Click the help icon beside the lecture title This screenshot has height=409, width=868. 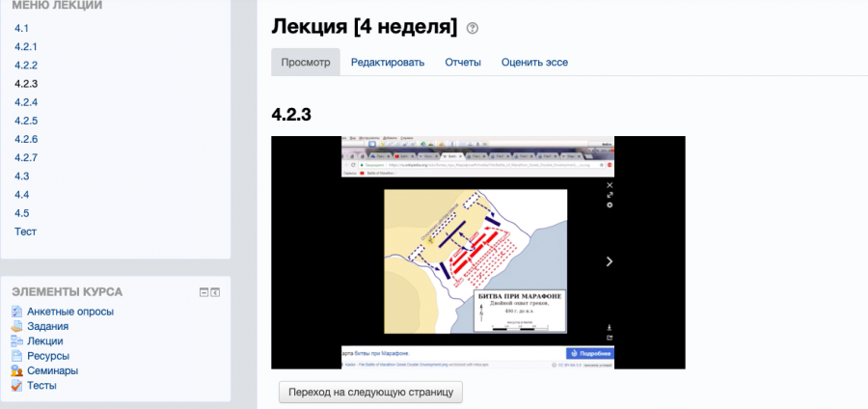tap(473, 28)
